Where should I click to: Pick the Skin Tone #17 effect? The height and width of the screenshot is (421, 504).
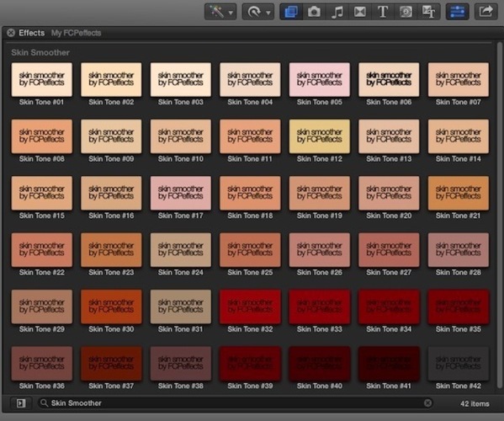pyautogui.click(x=181, y=193)
